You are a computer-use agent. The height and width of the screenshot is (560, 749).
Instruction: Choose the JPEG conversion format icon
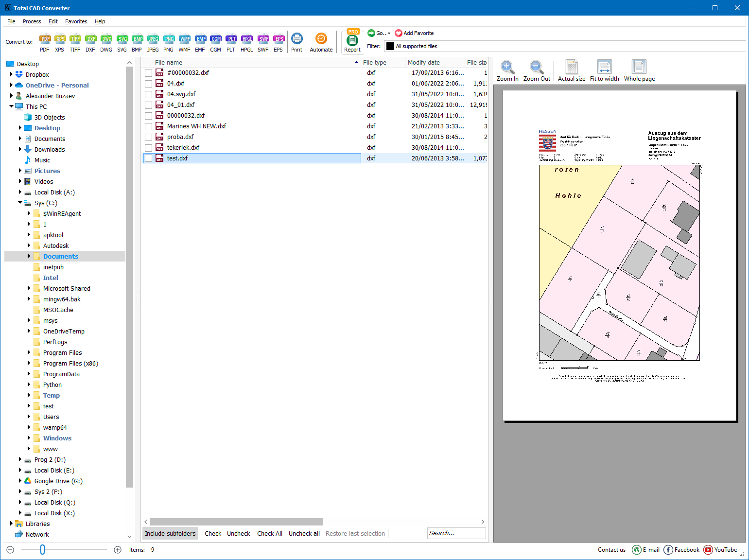[153, 42]
